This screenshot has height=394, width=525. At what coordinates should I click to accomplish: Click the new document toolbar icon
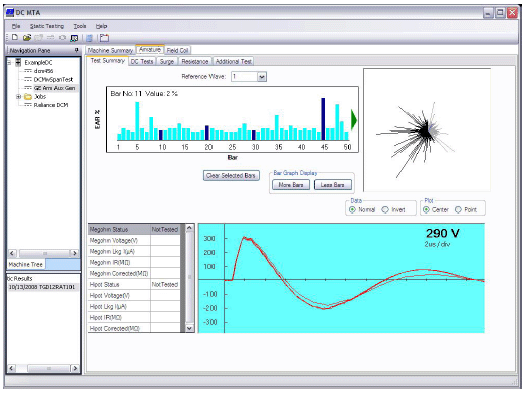[x=15, y=37]
